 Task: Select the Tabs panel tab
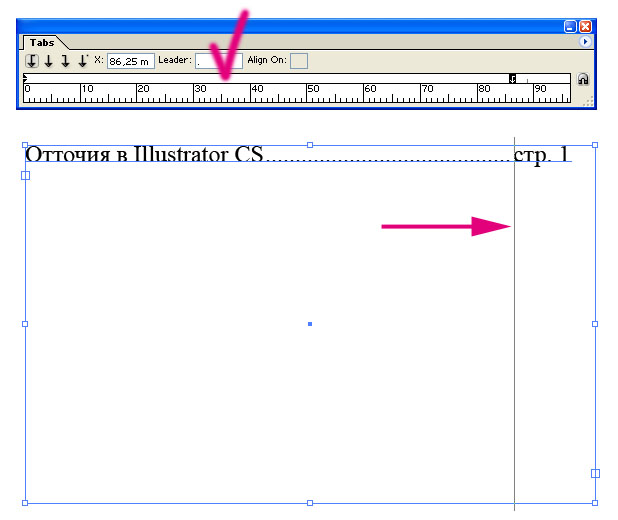[42, 43]
